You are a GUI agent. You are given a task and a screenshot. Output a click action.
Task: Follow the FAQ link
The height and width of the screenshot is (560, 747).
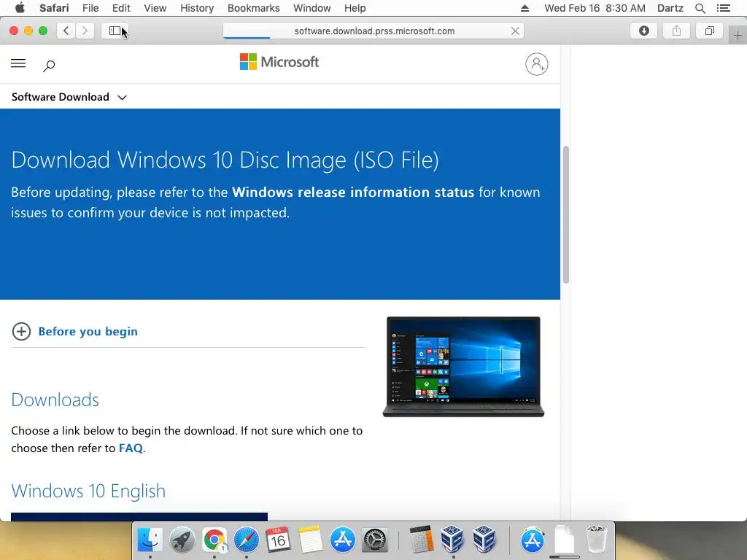pyautogui.click(x=131, y=448)
